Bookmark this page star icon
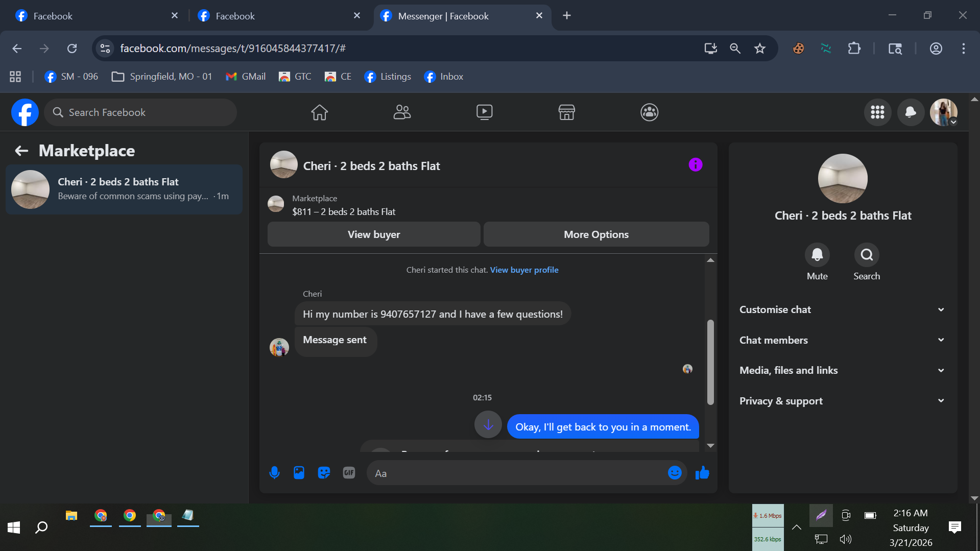The width and height of the screenshot is (980, 551). [x=760, y=49]
